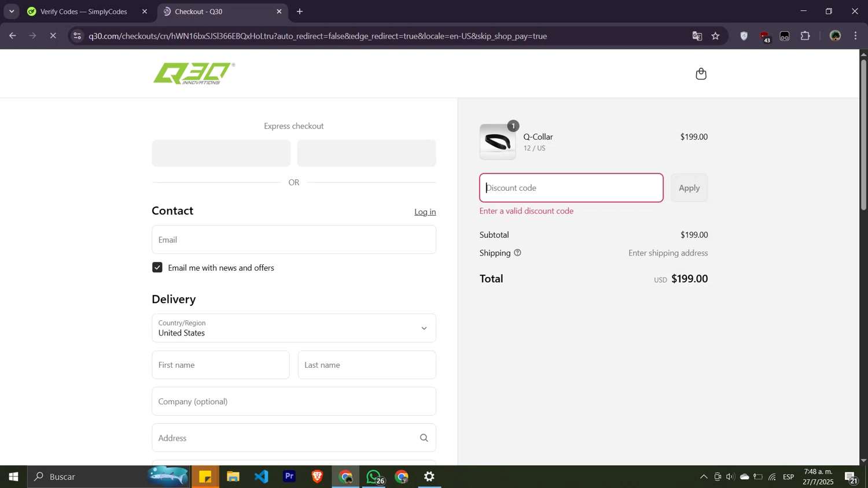
Task: Stop loading the page
Action: pyautogui.click(x=53, y=36)
